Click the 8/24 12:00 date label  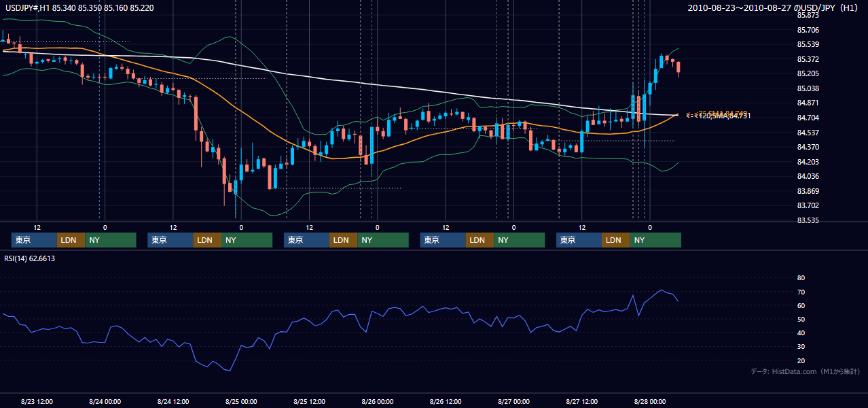(x=173, y=401)
